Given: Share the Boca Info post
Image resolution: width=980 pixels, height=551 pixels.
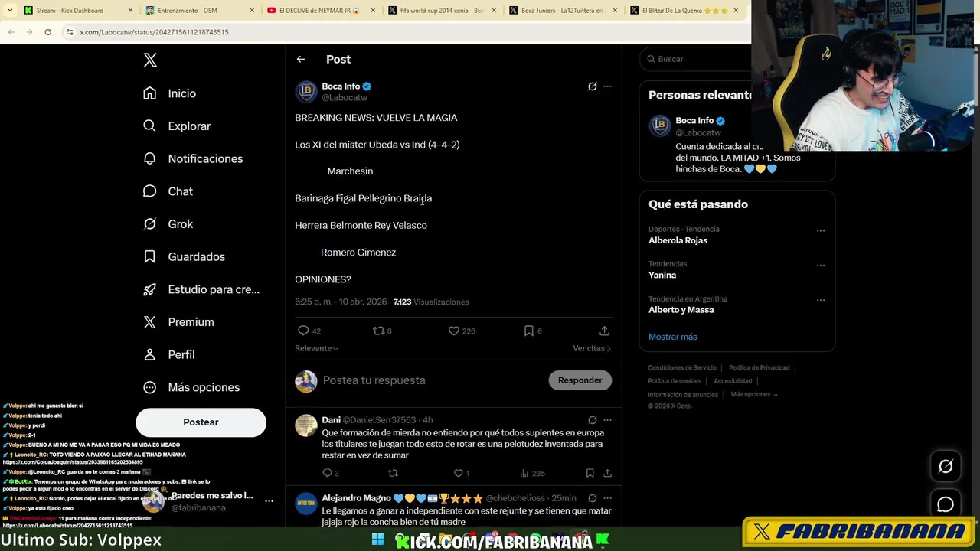Looking at the screenshot, I should (x=604, y=331).
